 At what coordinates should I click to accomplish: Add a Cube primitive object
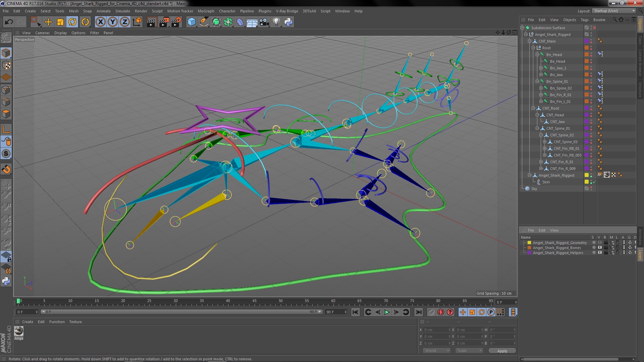pyautogui.click(x=192, y=22)
